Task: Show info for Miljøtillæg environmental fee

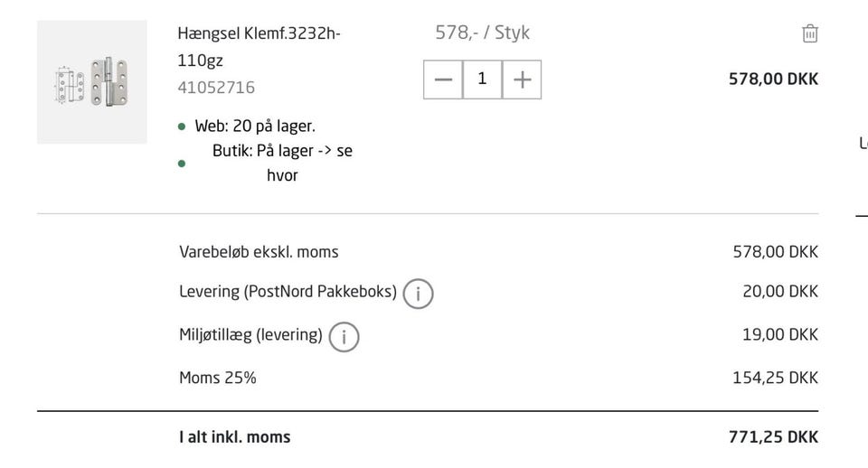Action: coord(344,336)
